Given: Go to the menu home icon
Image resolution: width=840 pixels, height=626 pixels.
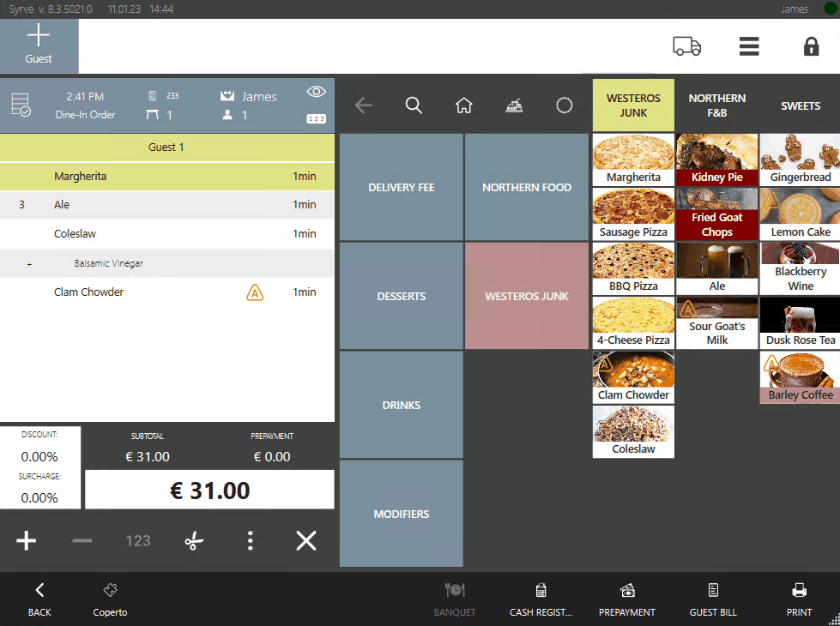Looking at the screenshot, I should click(x=464, y=105).
